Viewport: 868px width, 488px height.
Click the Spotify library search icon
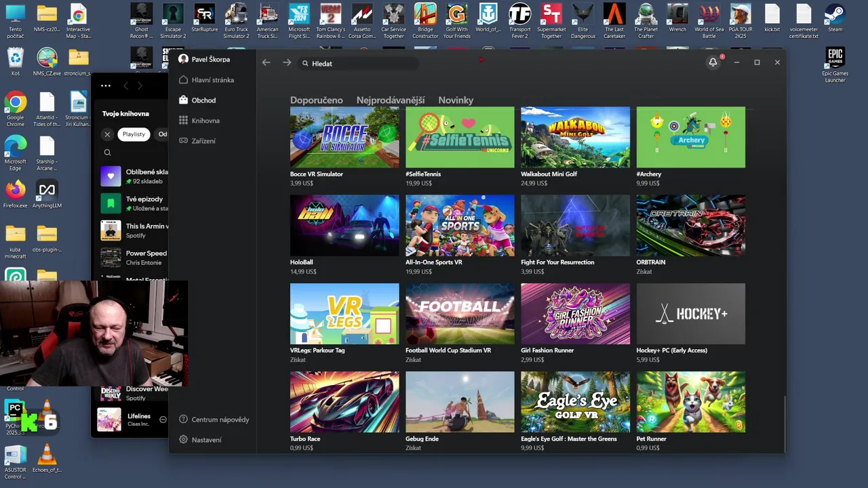click(107, 152)
